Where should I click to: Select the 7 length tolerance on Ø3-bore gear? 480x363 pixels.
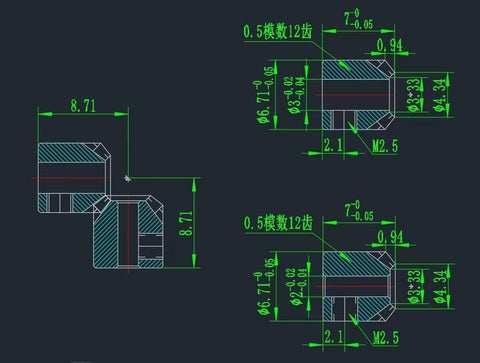[x=358, y=19]
